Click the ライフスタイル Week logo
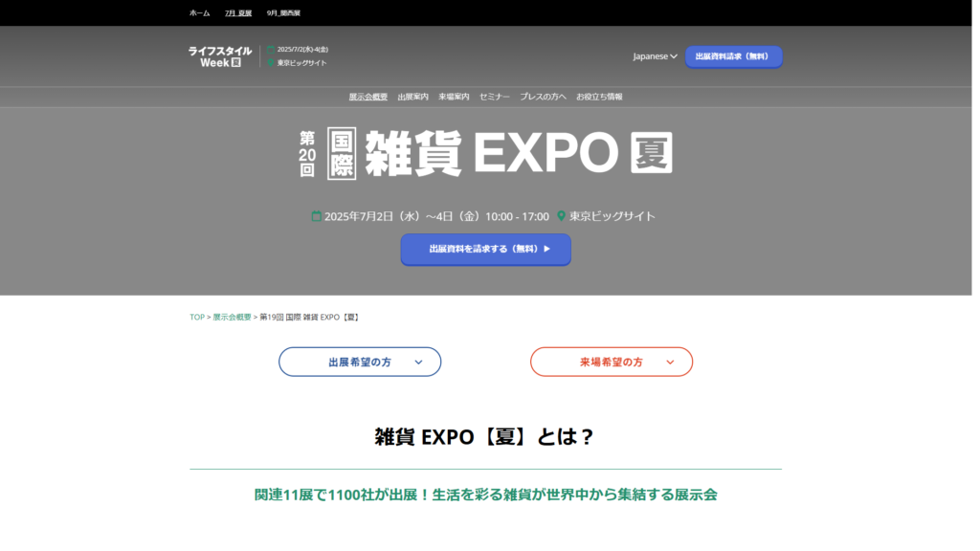Image resolution: width=980 pixels, height=551 pixels. coord(220,56)
